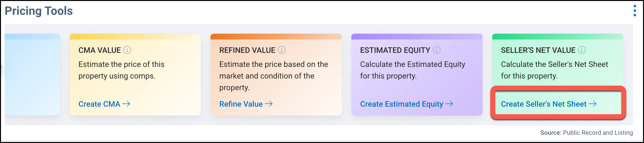Select the partially hidden blue card
The height and width of the screenshot is (143, 644).
[x=32, y=75]
